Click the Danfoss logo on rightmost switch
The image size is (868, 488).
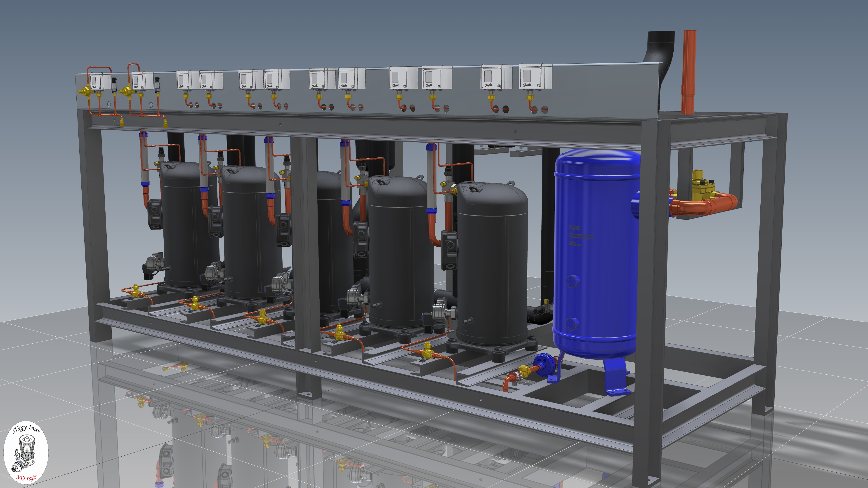tap(528, 85)
